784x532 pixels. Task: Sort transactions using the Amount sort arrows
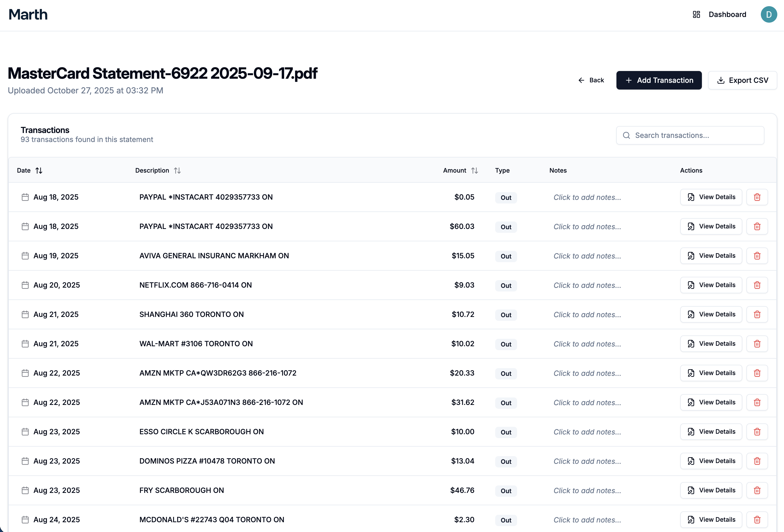click(x=475, y=170)
